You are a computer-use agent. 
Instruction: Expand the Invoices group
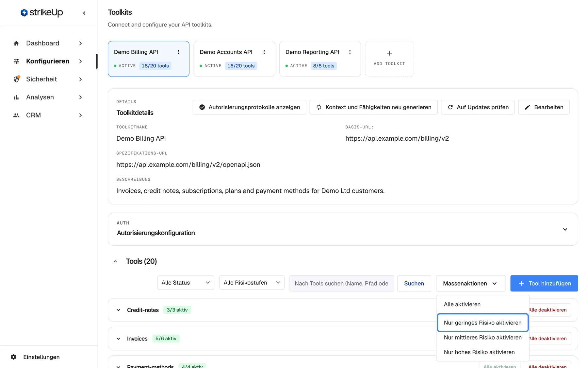119,339
